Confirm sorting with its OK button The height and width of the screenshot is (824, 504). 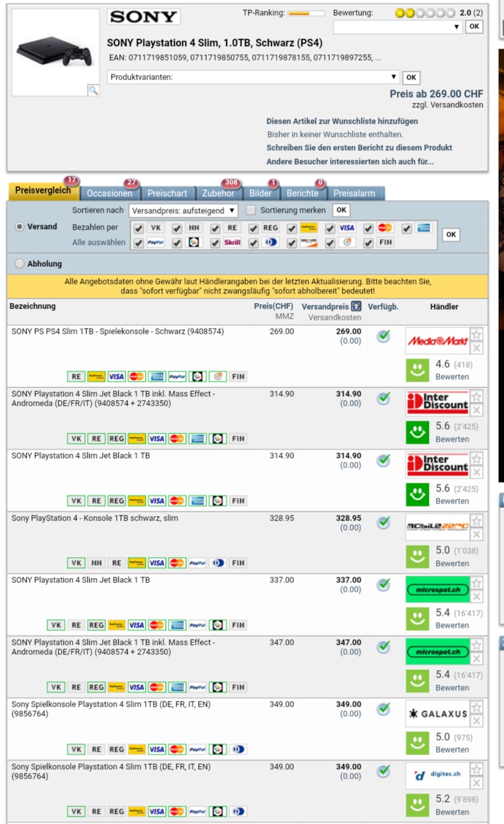pyautogui.click(x=341, y=210)
